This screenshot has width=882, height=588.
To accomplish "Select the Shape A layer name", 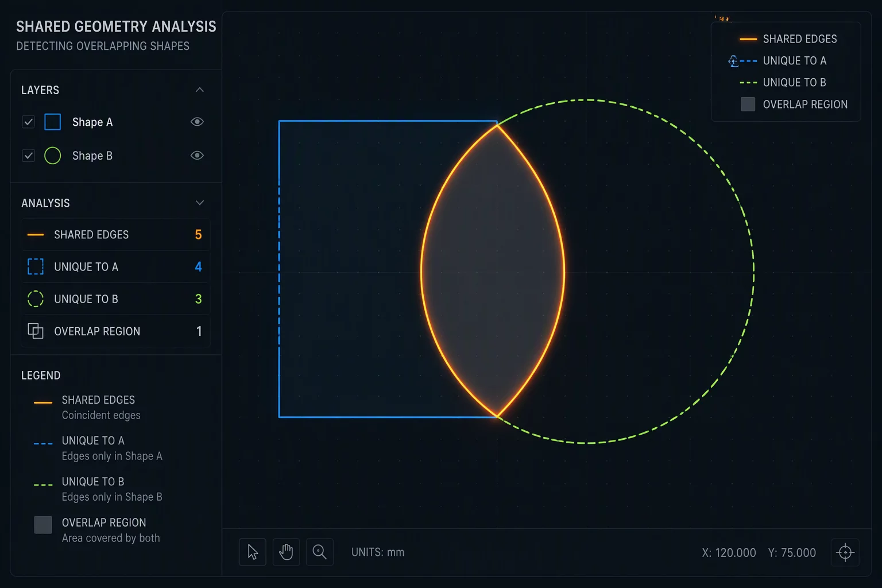I will (92, 122).
